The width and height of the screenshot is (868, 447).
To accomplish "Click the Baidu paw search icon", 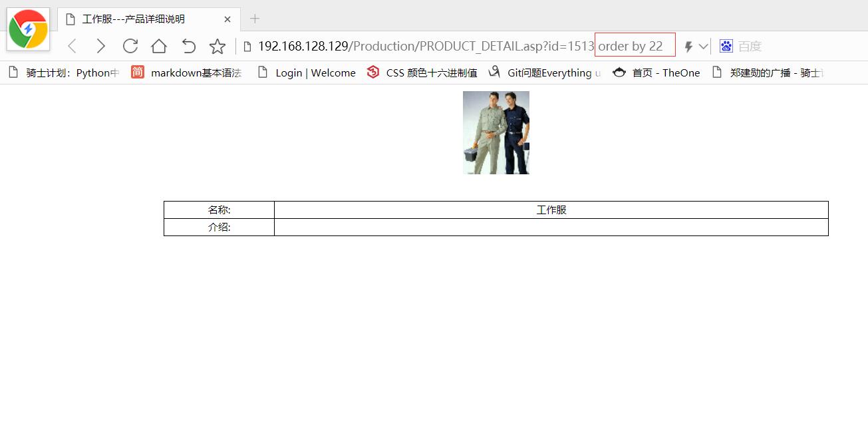I will pos(726,46).
